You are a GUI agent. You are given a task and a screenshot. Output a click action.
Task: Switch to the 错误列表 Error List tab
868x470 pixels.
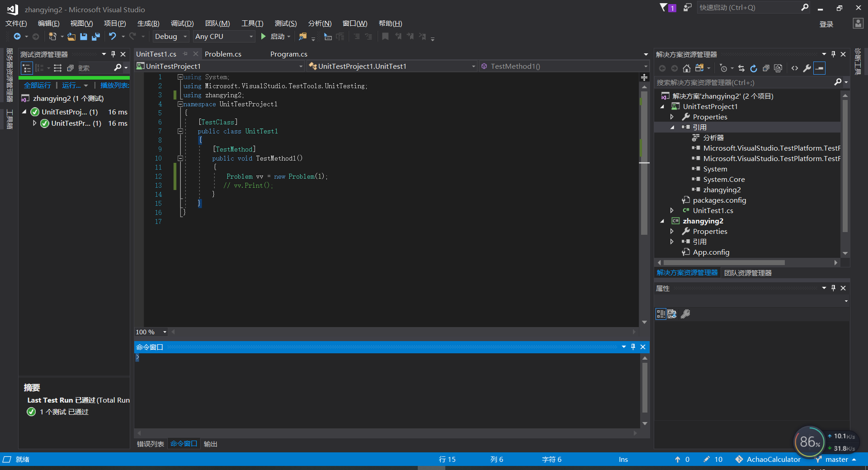(x=151, y=444)
